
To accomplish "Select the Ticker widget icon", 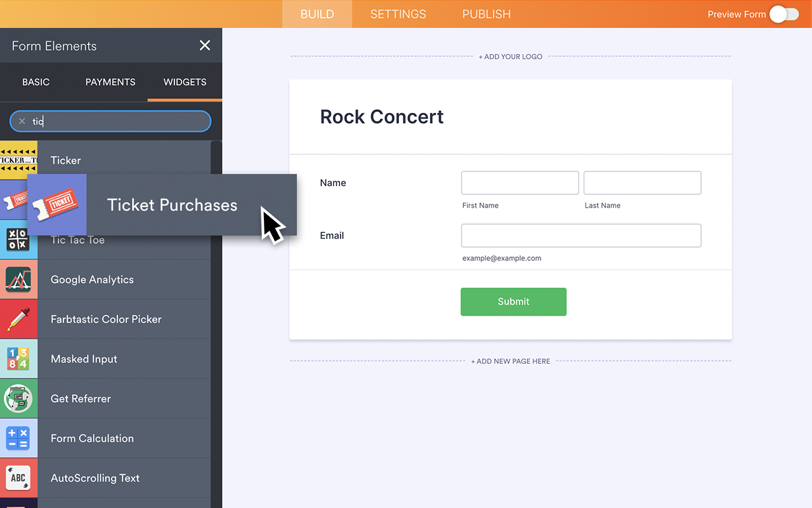I will (18, 160).
